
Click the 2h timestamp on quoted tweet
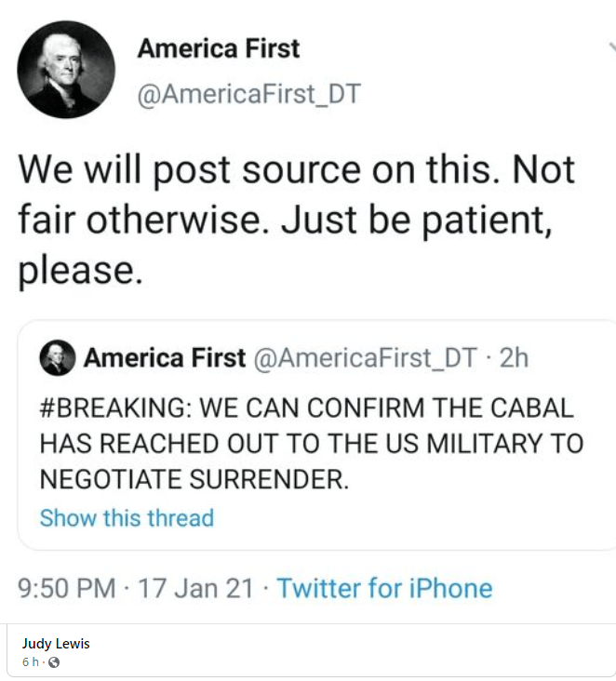click(514, 358)
